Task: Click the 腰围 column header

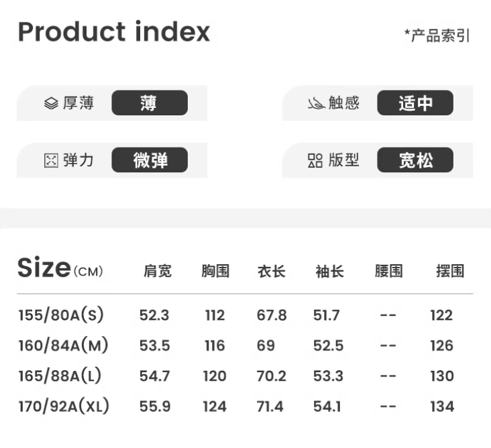Action: click(388, 271)
